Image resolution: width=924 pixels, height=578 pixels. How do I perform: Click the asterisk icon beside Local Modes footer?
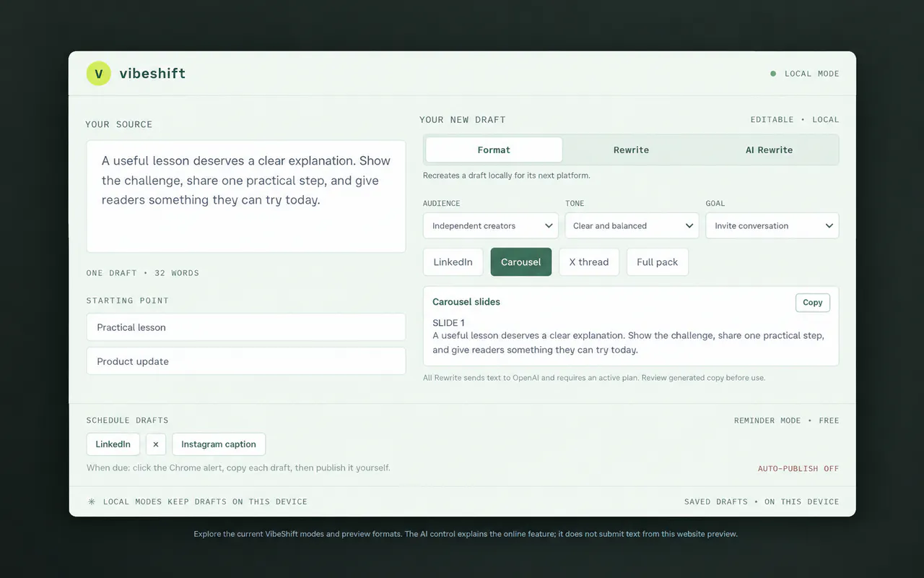coord(92,501)
